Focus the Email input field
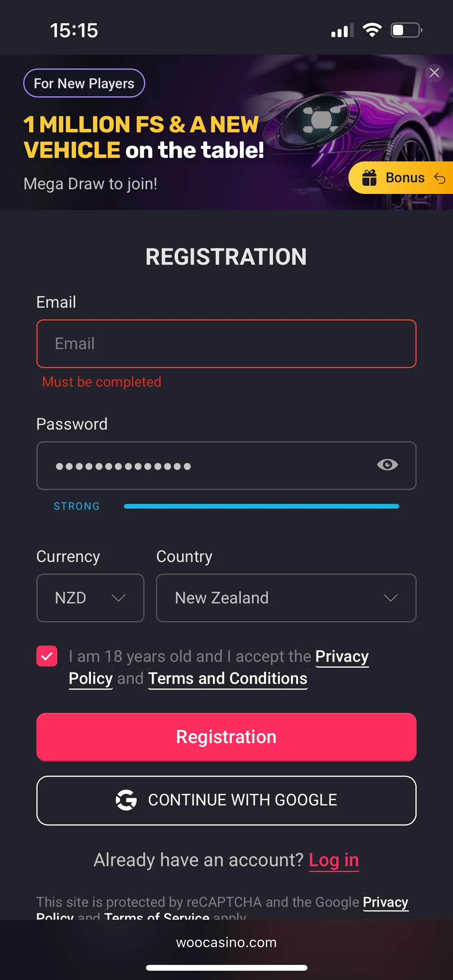This screenshot has height=980, width=453. pyautogui.click(x=226, y=344)
